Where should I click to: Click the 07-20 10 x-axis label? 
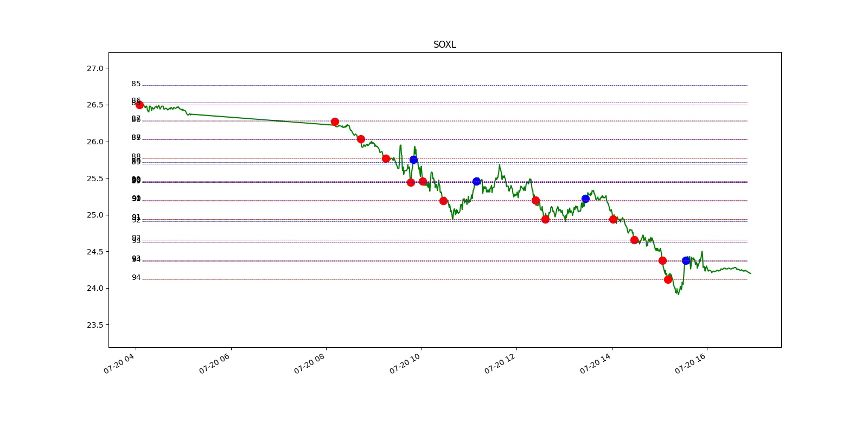click(x=405, y=363)
